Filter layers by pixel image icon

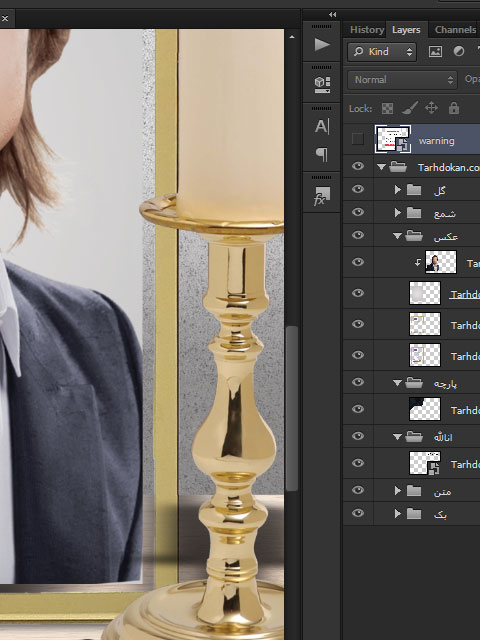[435, 51]
